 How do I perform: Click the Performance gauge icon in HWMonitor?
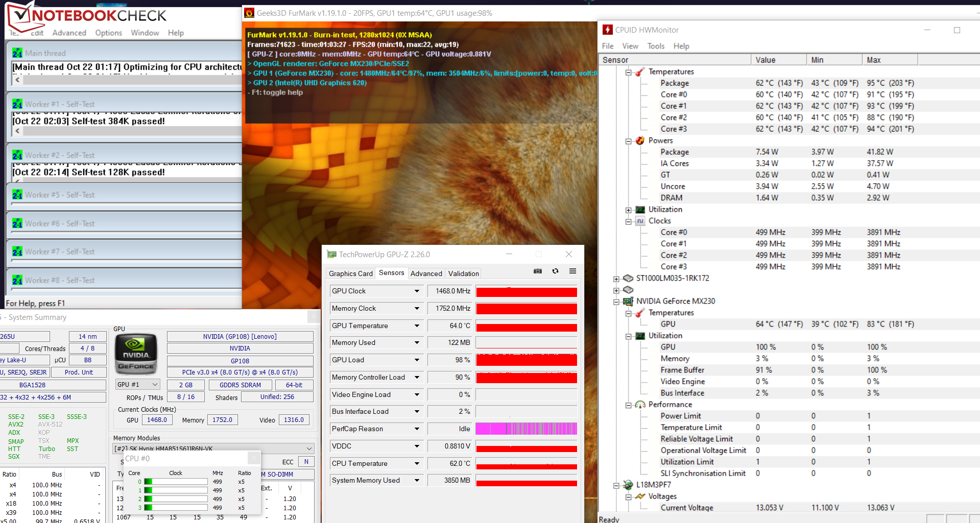click(640, 405)
